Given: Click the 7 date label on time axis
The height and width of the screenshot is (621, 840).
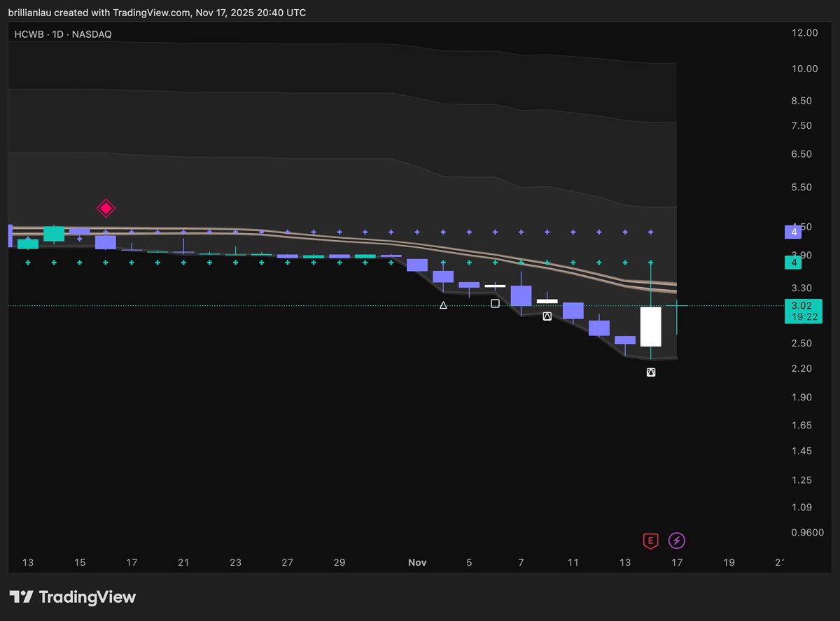Looking at the screenshot, I should [x=521, y=562].
